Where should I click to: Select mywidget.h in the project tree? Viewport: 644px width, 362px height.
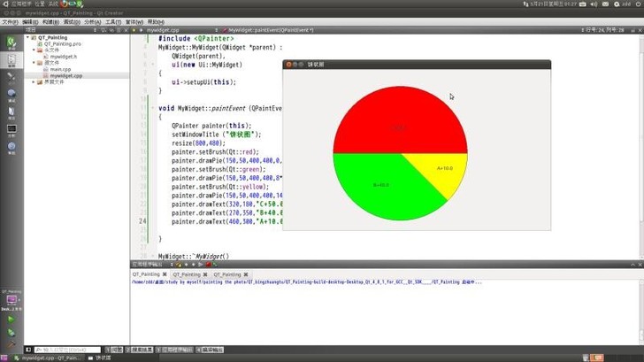coord(64,57)
